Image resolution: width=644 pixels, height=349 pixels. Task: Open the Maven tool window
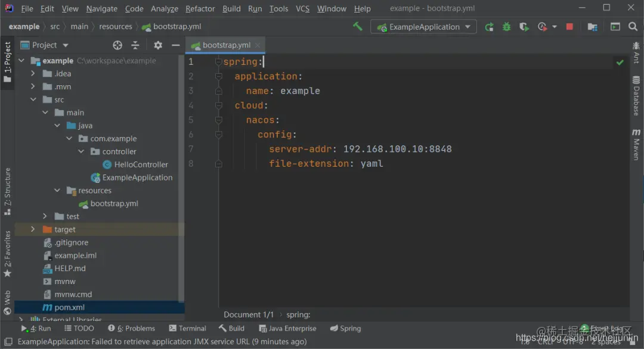tap(636, 144)
